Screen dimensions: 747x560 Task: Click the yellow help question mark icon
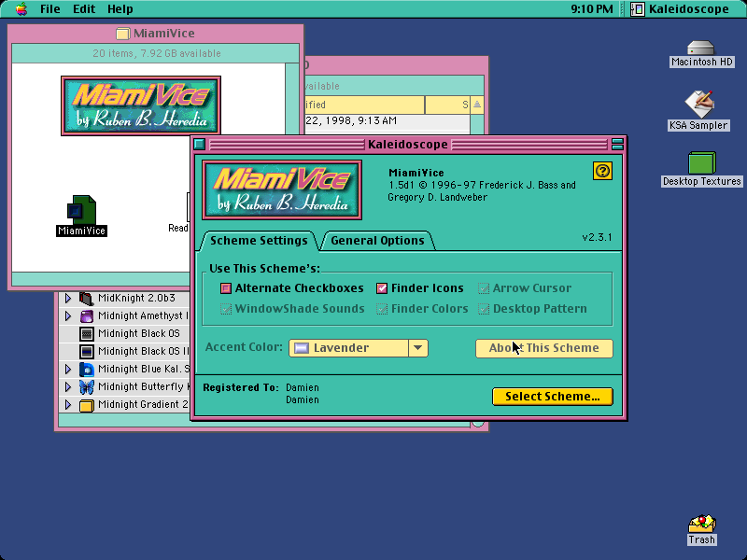(x=602, y=171)
